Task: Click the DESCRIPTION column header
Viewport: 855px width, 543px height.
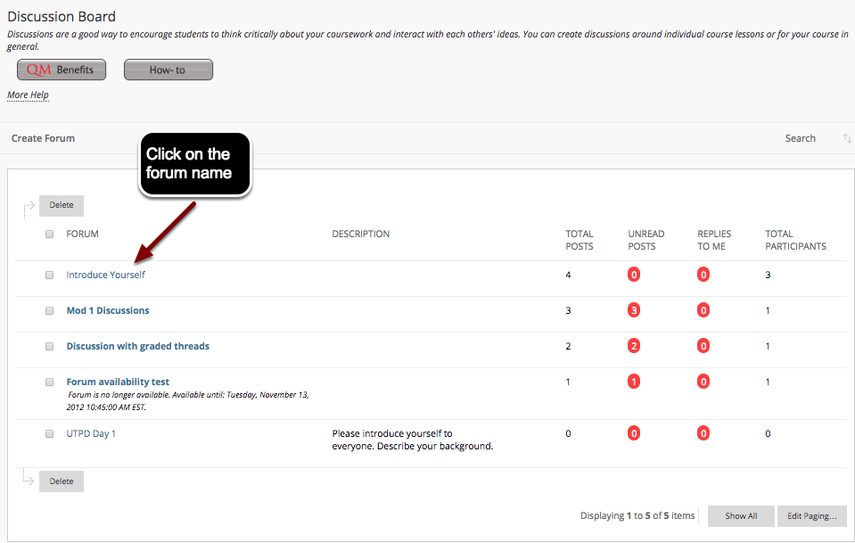Action: coord(361,234)
